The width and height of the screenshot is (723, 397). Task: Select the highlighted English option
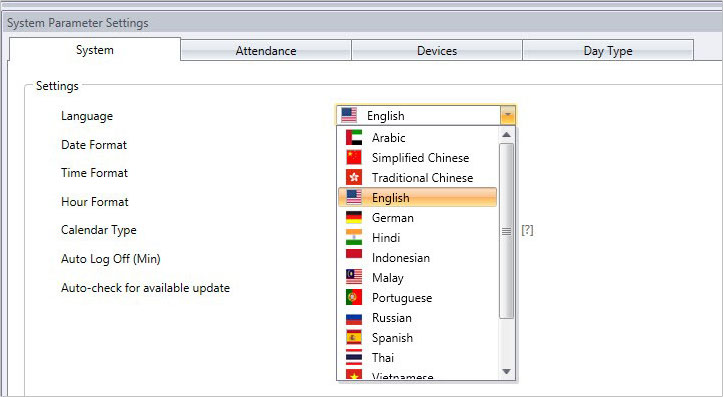(x=417, y=197)
